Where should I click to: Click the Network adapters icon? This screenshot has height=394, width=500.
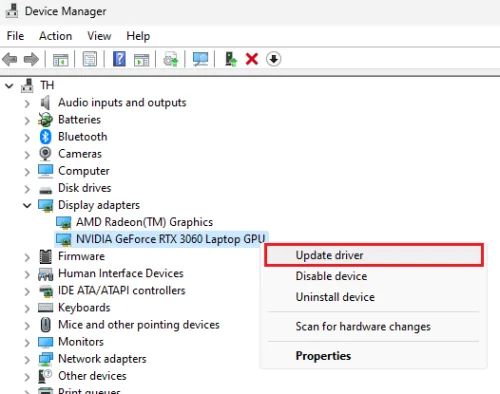46,359
